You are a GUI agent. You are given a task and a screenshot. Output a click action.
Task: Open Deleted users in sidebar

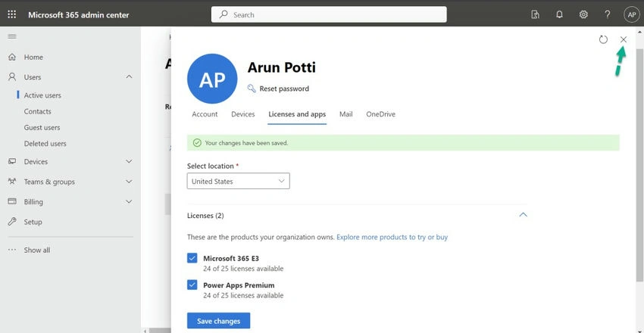pos(45,144)
